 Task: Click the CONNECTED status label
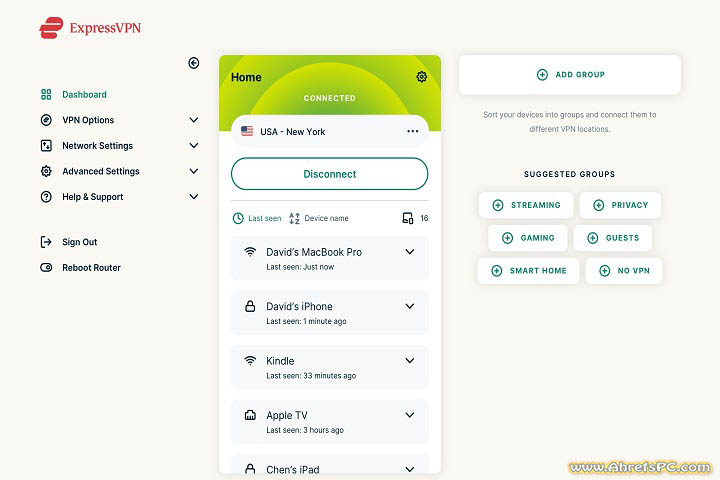330,98
